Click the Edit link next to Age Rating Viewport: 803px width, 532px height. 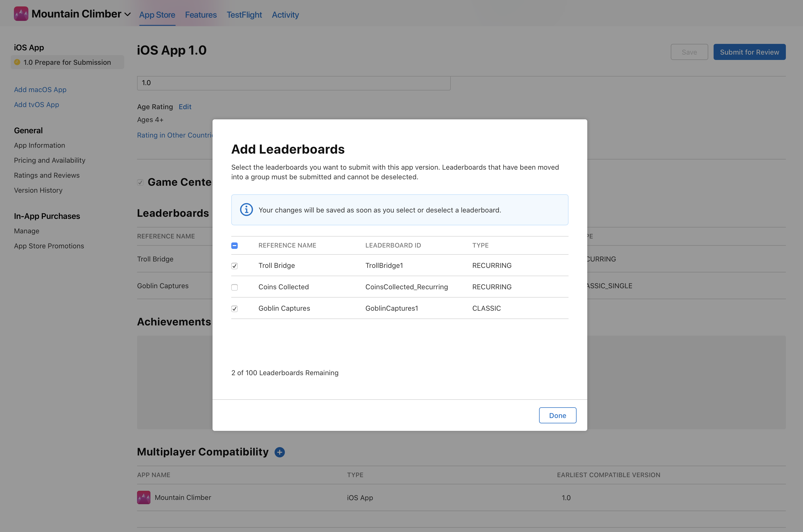tap(185, 106)
